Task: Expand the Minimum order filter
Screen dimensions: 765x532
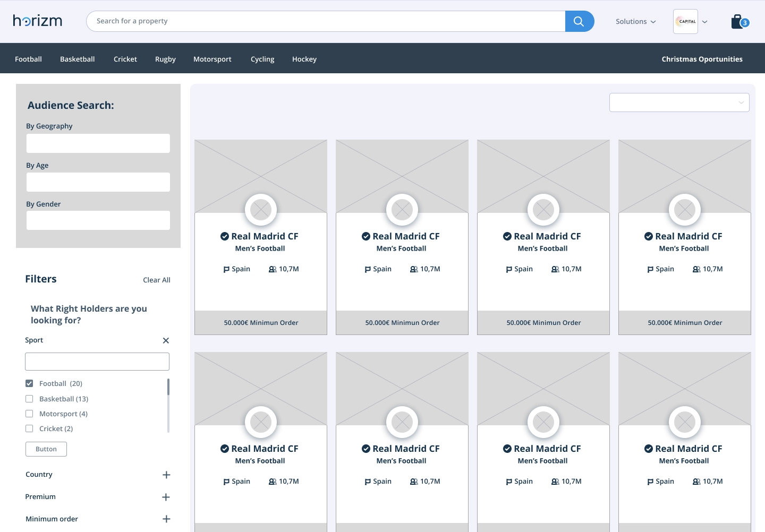Action: pos(166,519)
